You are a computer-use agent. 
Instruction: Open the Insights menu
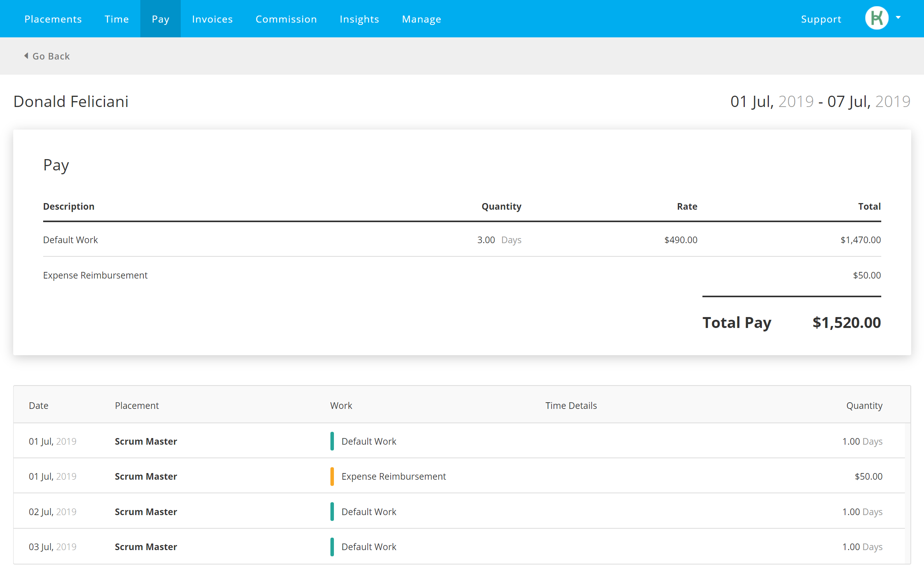coord(359,19)
